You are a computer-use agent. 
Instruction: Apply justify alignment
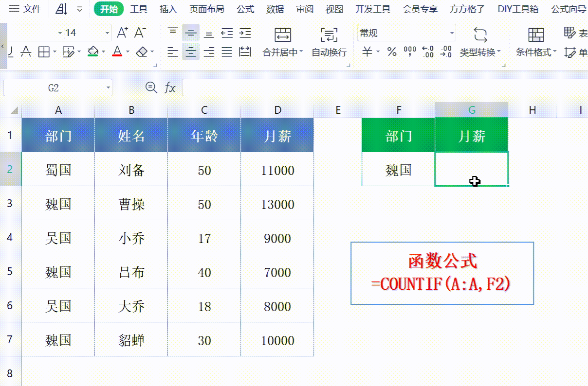[x=227, y=52]
